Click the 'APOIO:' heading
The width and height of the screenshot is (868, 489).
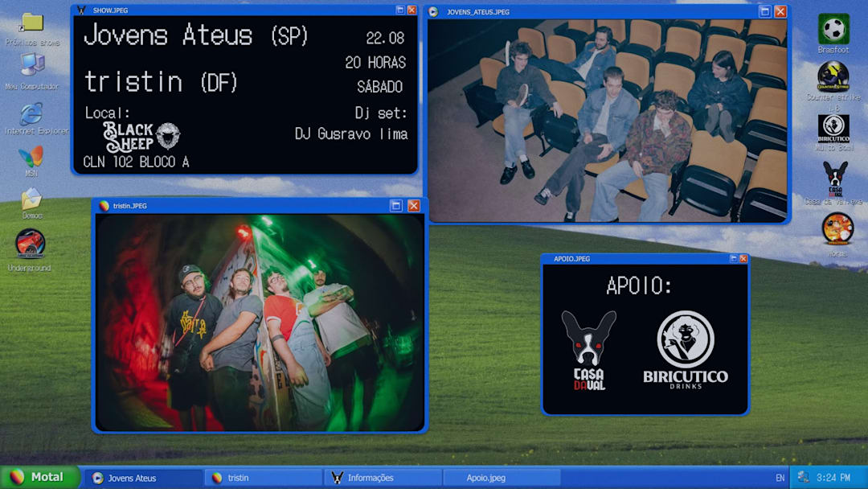(639, 286)
